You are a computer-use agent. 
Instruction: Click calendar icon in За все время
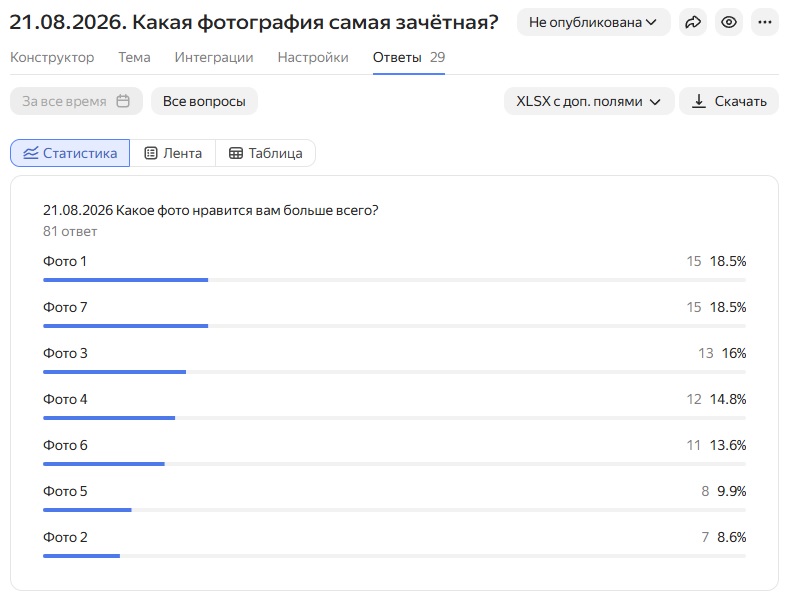[x=123, y=101]
